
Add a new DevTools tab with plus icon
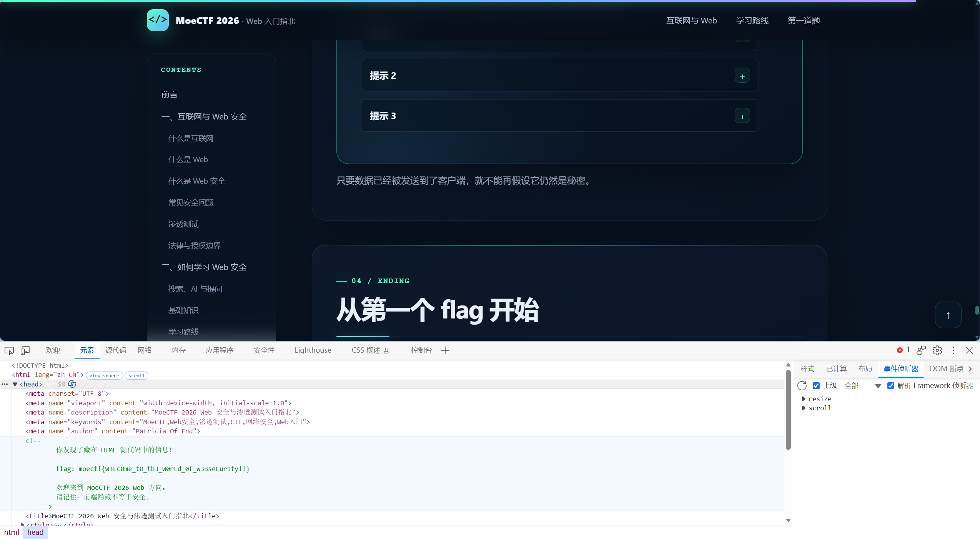(x=445, y=350)
